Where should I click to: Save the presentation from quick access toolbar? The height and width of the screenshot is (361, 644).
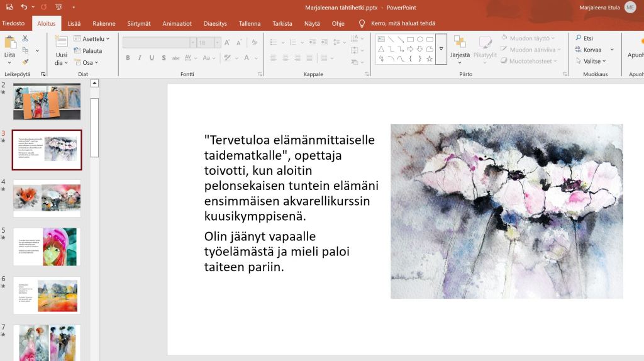click(x=9, y=7)
